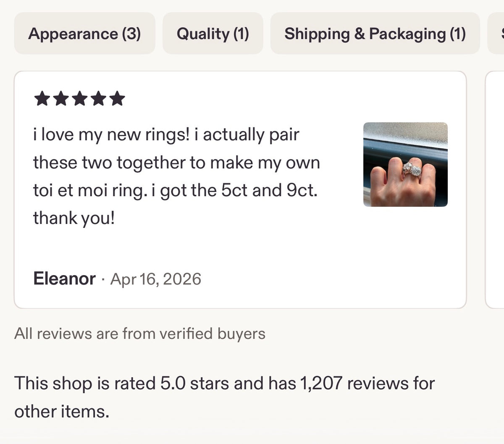
Task: Filter reviews by Appearance (3)
Action: click(x=84, y=34)
